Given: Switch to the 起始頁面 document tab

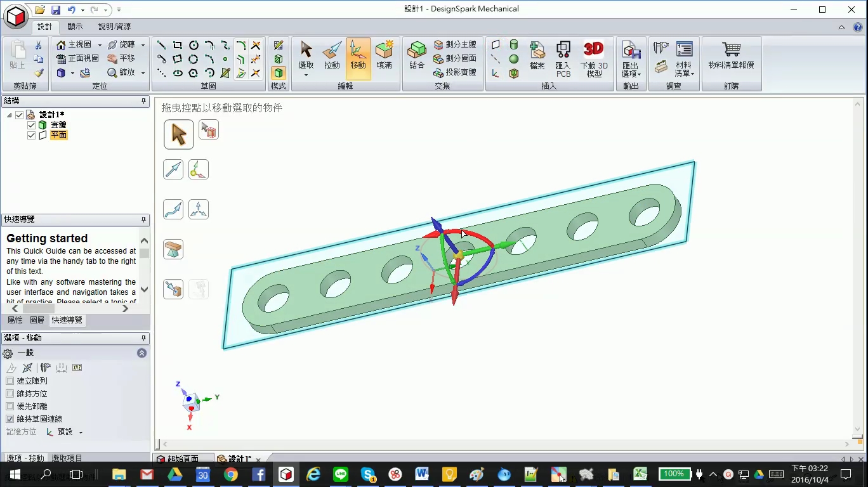Looking at the screenshot, I should [x=183, y=459].
